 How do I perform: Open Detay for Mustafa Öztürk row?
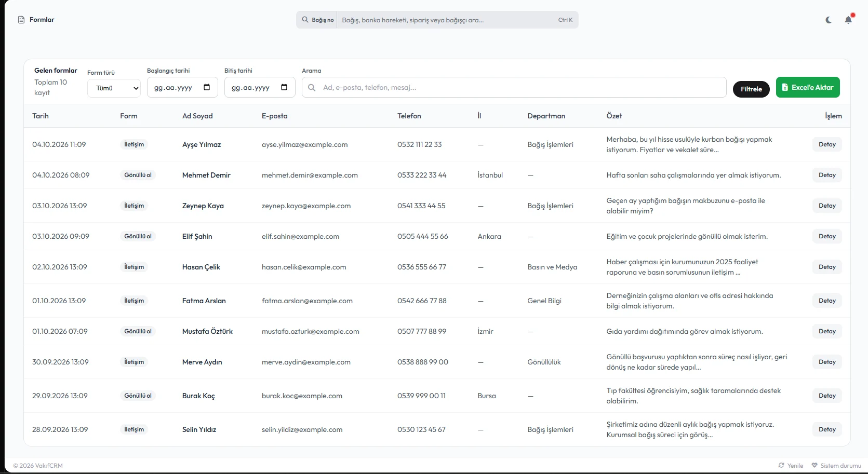[x=827, y=331]
